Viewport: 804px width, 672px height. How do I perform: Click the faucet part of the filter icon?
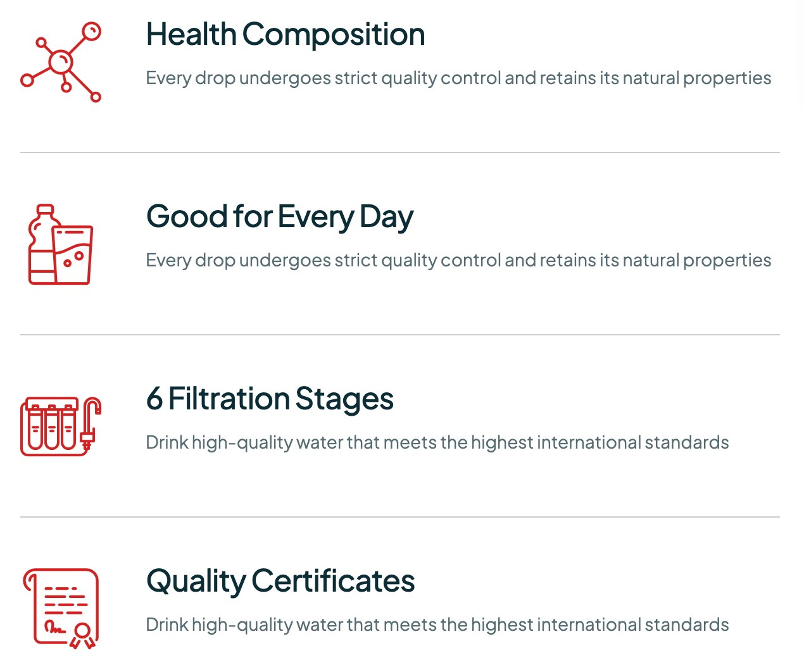pyautogui.click(x=91, y=423)
